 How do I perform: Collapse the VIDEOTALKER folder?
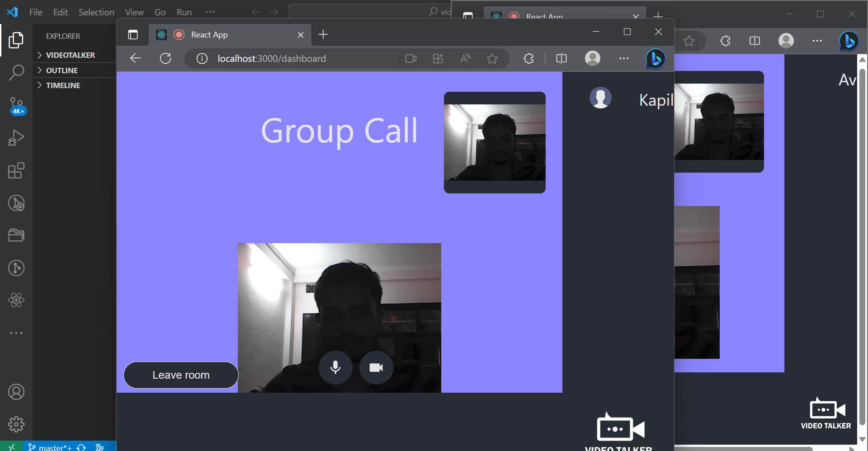pyautogui.click(x=70, y=55)
